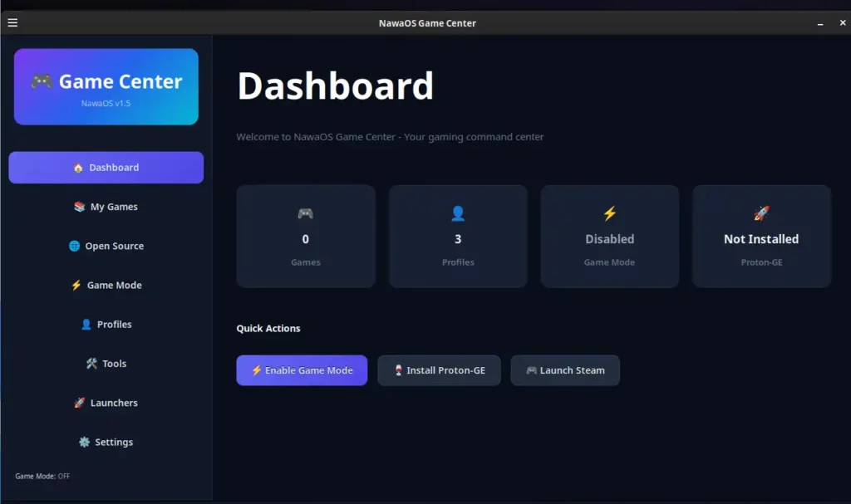Go to the Profiles sidebar section

106,325
